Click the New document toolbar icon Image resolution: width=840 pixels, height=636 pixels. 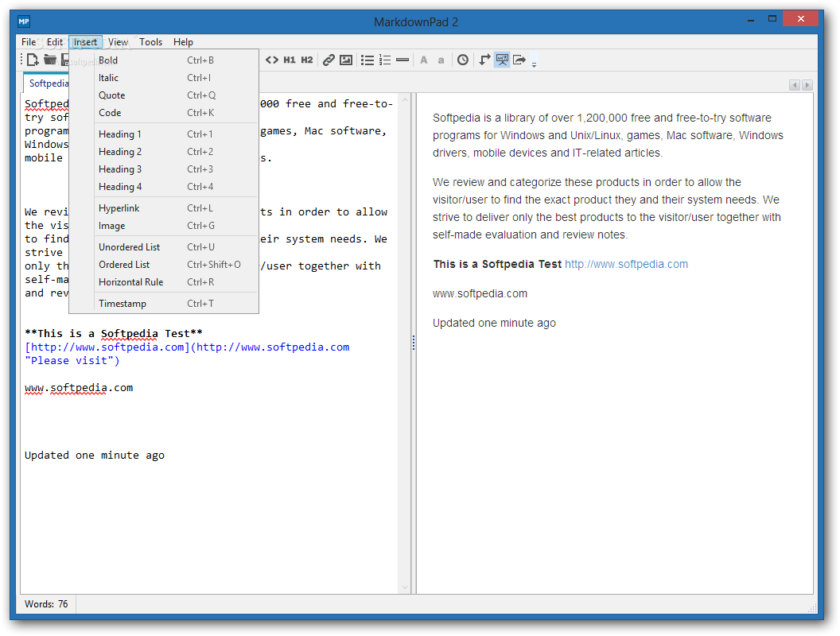pos(33,60)
